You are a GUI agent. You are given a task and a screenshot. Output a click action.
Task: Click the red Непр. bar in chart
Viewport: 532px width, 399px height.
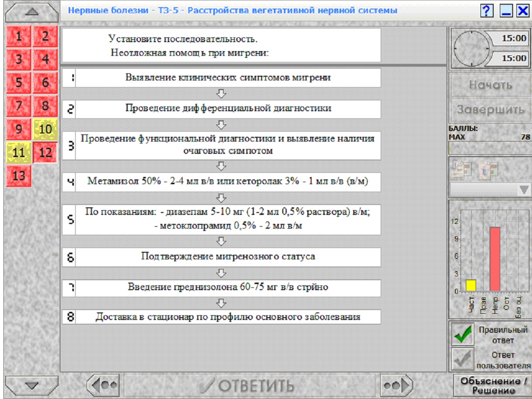tap(495, 259)
